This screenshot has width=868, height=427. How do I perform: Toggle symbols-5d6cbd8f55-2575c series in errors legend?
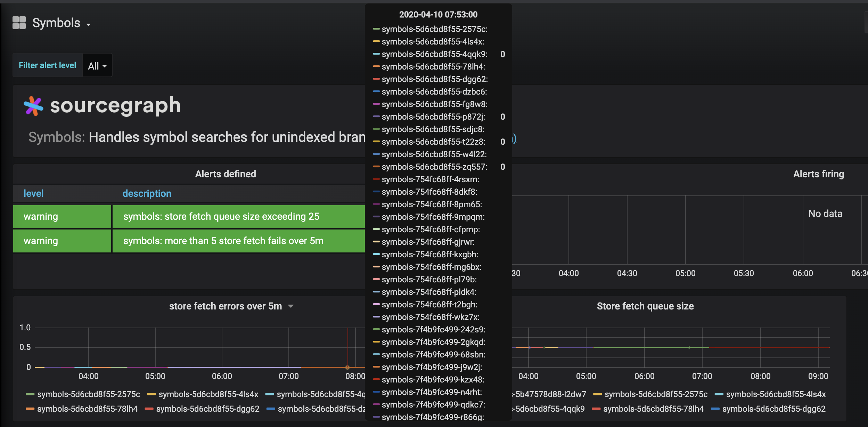89,394
